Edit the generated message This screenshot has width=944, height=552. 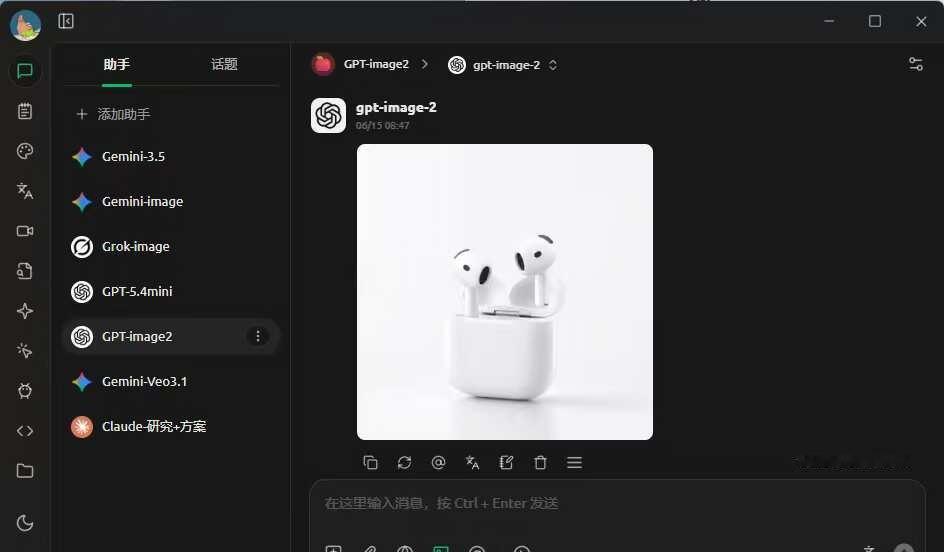(506, 462)
